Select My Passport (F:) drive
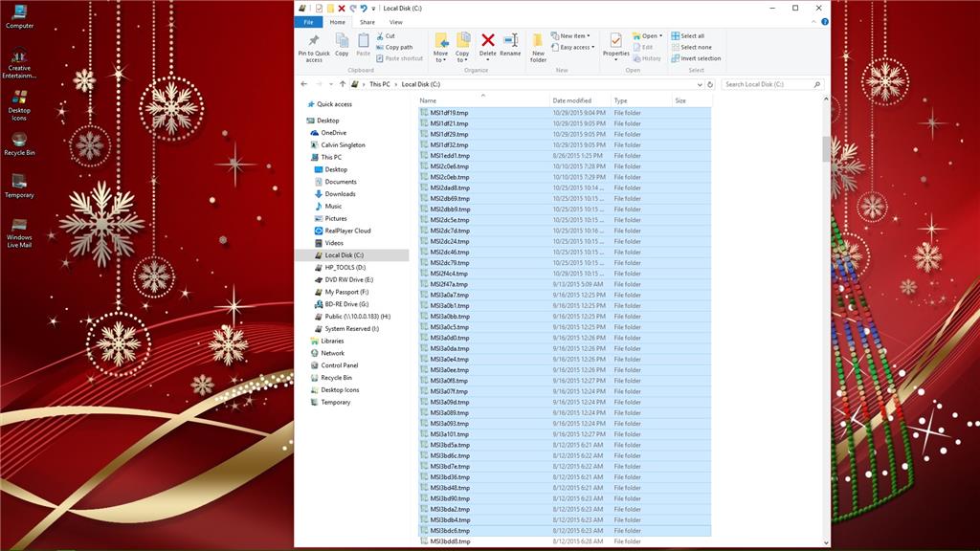The width and height of the screenshot is (980, 551). [x=346, y=292]
